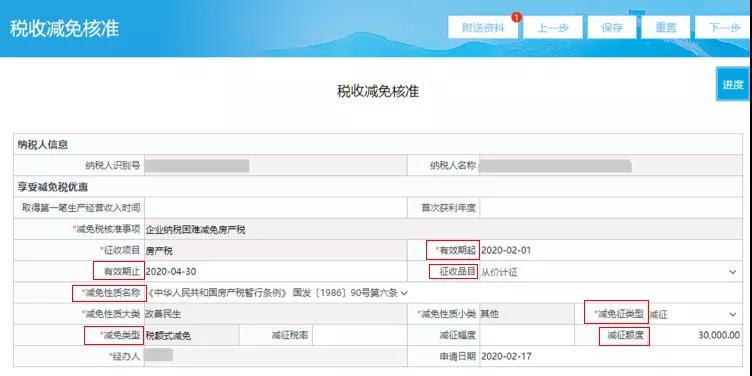
Task: Expand the 减免性质名称 dropdown chevron
Action: [404, 293]
